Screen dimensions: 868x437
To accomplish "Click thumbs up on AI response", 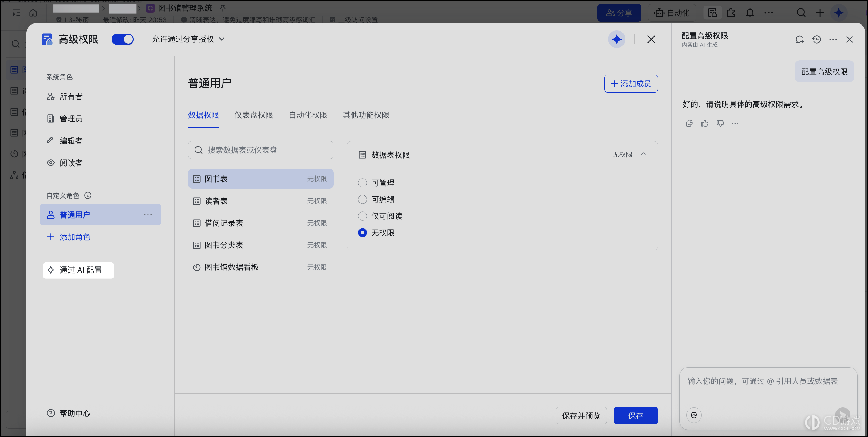I will [x=704, y=123].
